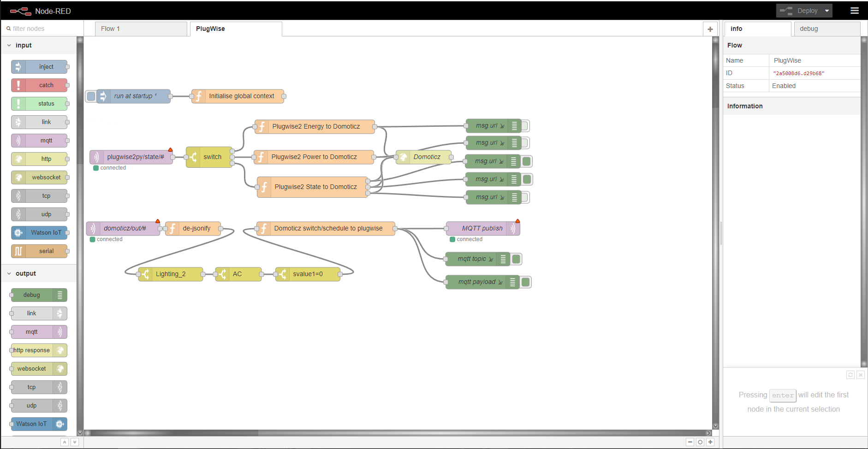
Task: Reset canvas zoom
Action: [x=700, y=442]
